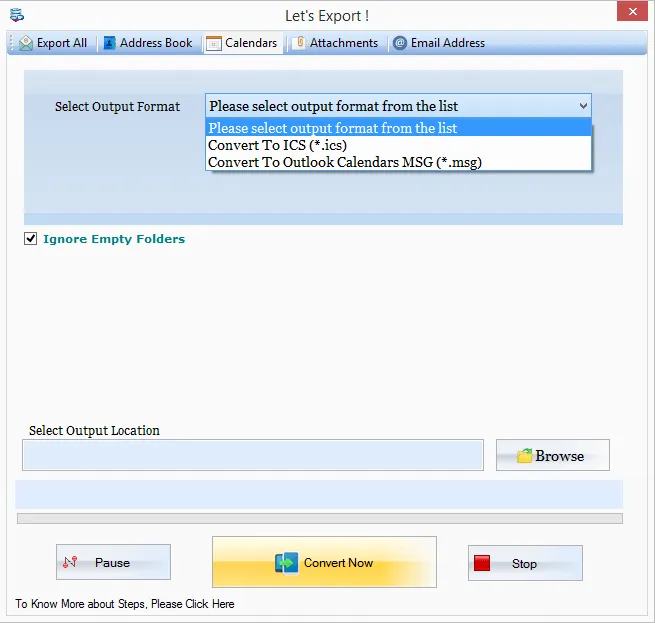Switch to the Export All tab
Screen dimensions: 655x623
click(x=53, y=43)
